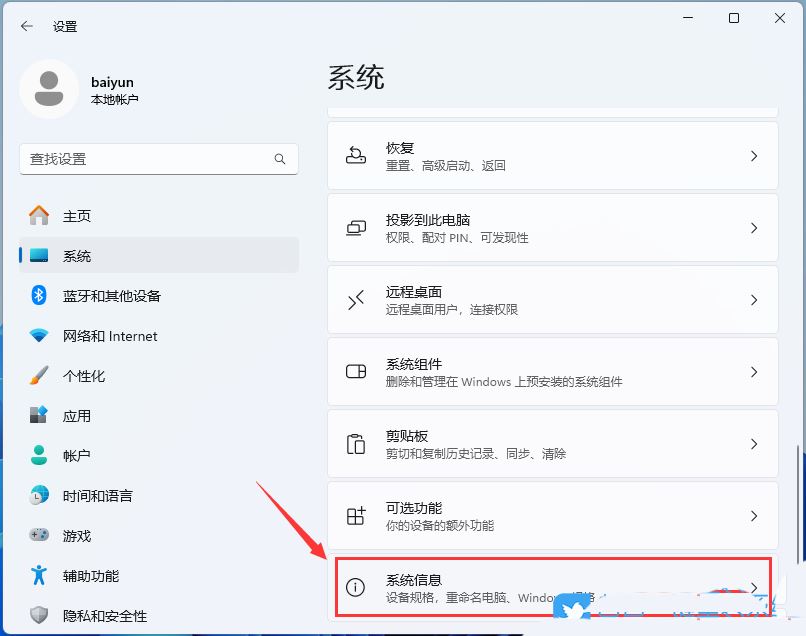Click the Wi-Fi icon beside 网络和Internet
This screenshot has height=636, width=806.
[37, 336]
